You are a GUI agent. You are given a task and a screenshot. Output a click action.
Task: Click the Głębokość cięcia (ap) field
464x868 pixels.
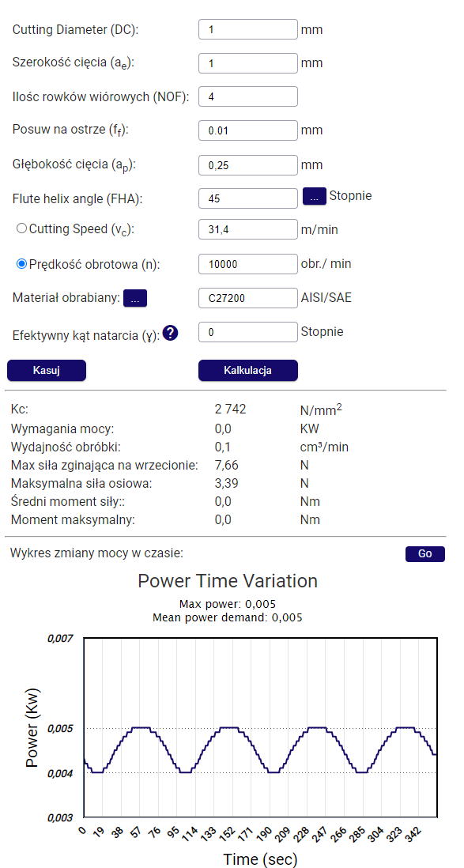tap(248, 164)
